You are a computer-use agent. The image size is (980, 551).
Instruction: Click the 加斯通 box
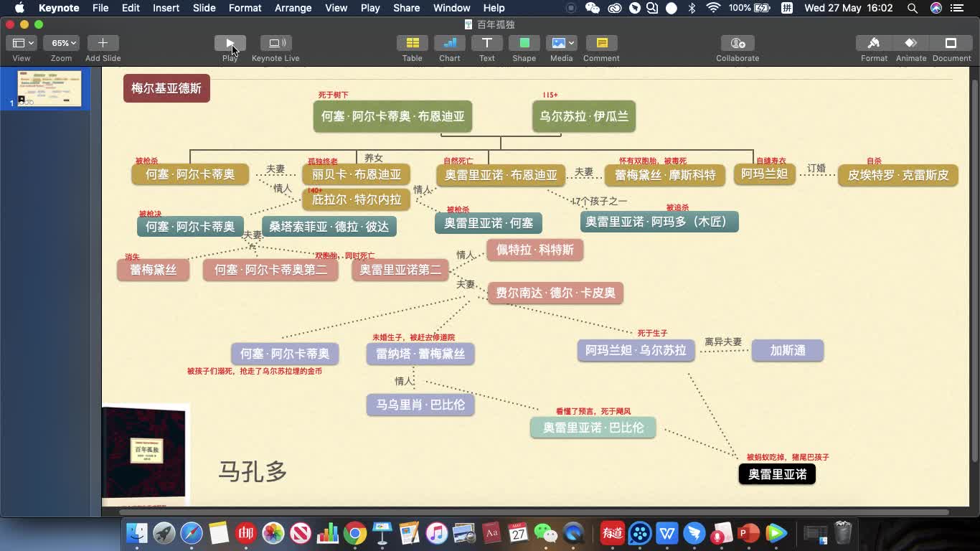point(788,350)
